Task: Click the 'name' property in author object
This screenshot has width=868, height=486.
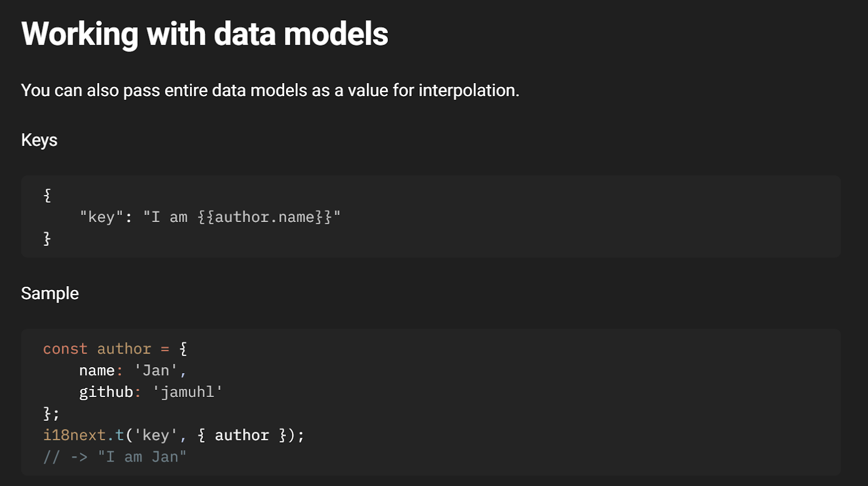Action: (x=97, y=370)
